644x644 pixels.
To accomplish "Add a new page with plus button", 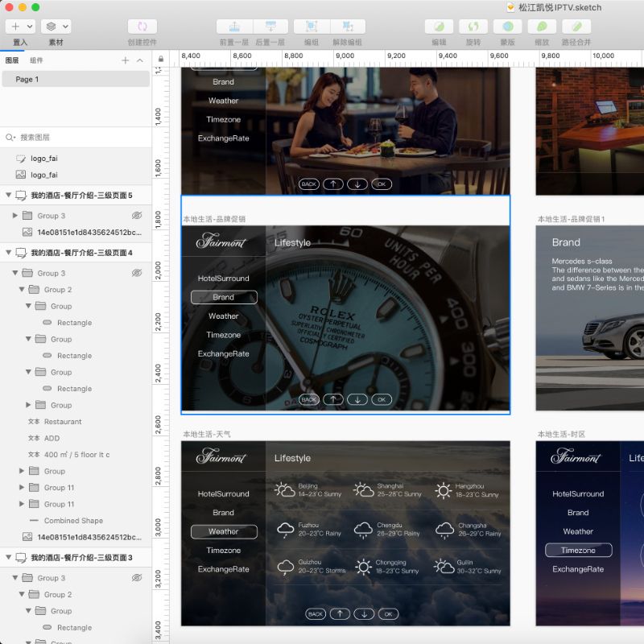I will pos(125,60).
